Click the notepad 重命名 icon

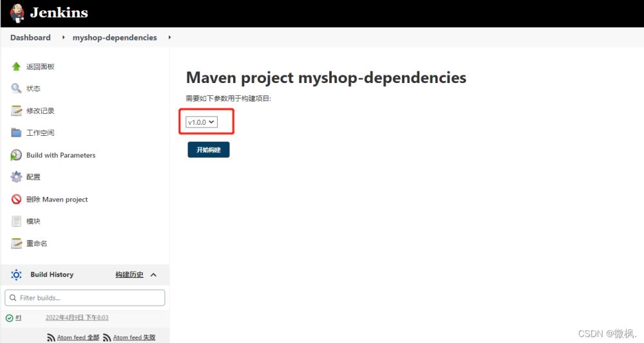(x=16, y=243)
